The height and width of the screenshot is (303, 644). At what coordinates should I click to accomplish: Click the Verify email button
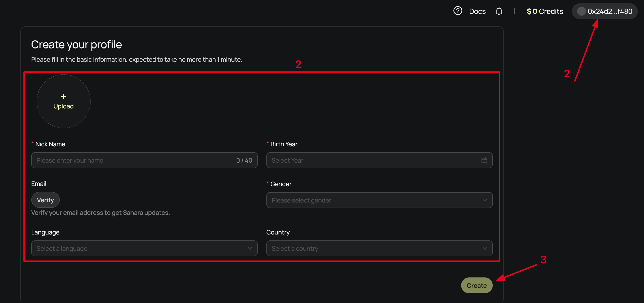pos(45,200)
